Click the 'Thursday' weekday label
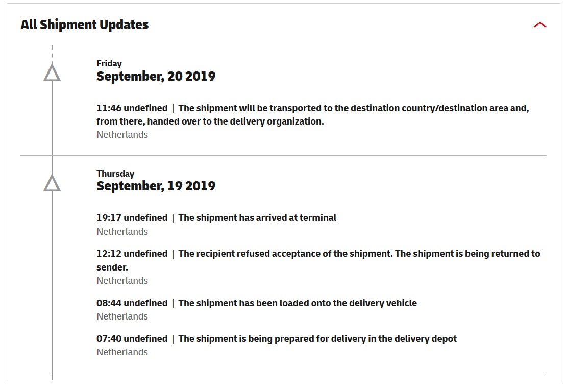This screenshot has height=392, width=566. [x=115, y=174]
